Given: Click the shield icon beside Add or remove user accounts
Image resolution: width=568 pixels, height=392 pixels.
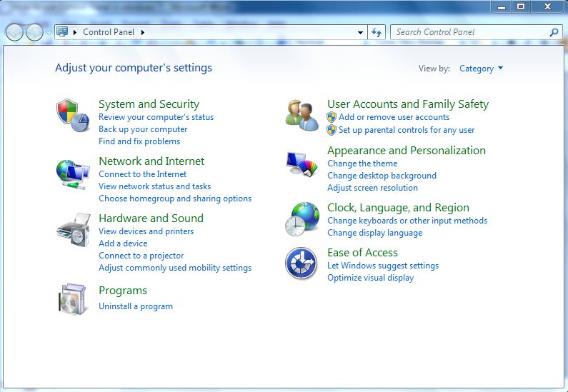Looking at the screenshot, I should 331,117.
